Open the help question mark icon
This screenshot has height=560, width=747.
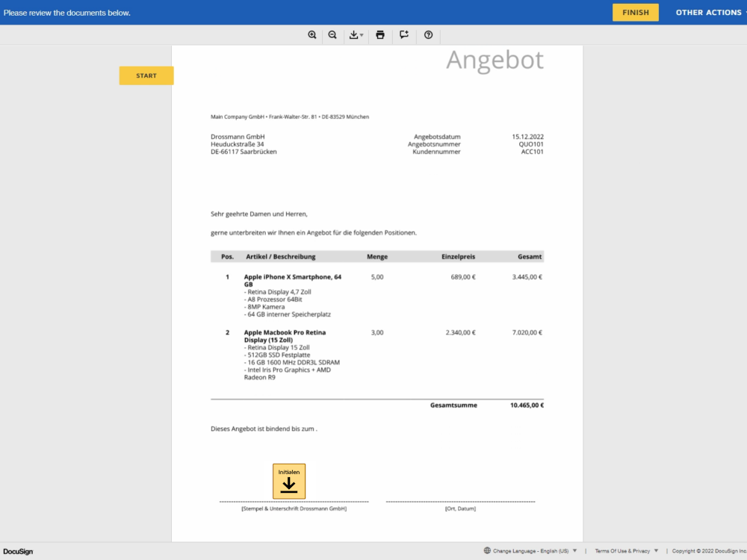pos(428,35)
